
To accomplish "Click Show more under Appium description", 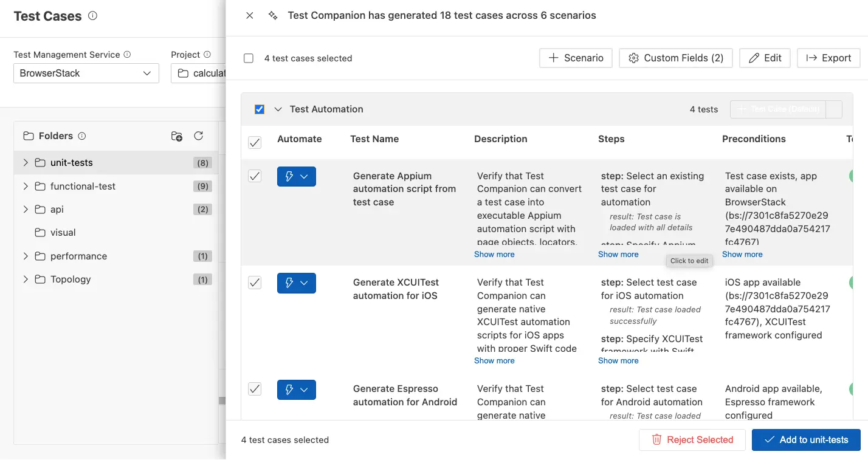I will [x=494, y=254].
